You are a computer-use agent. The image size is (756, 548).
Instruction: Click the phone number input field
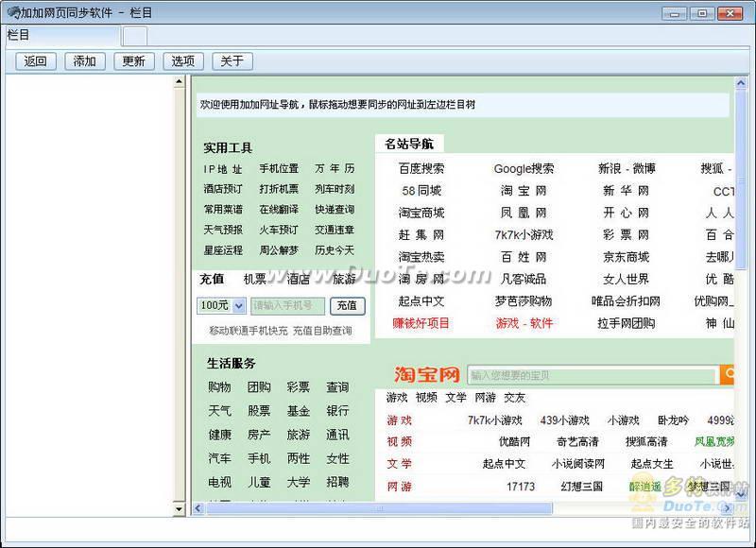click(288, 305)
